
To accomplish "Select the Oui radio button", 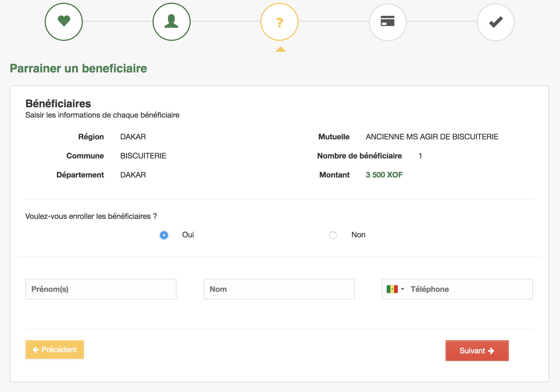I will coord(164,235).
